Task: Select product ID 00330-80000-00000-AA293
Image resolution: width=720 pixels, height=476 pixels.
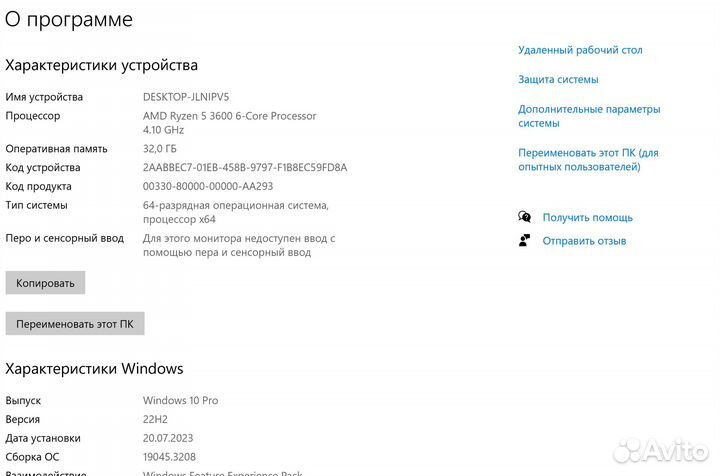Action: pos(208,186)
